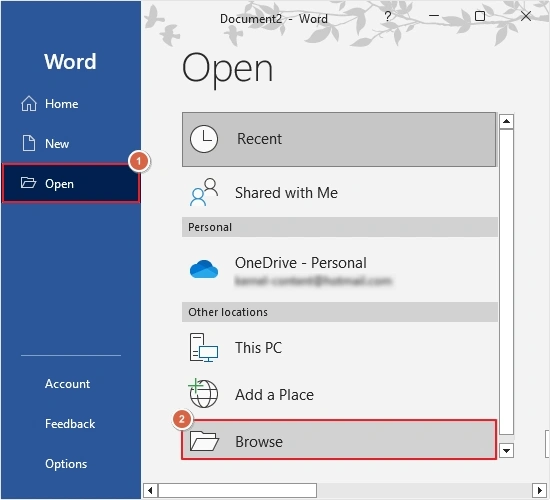
Task: Click the horizontal scrollbar thumb
Action: (237, 490)
